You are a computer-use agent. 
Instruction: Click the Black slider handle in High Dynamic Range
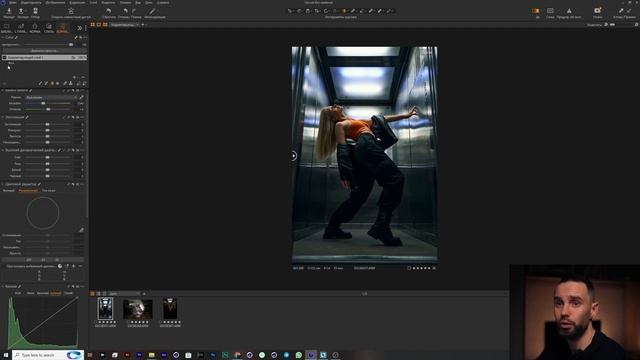pos(47,176)
